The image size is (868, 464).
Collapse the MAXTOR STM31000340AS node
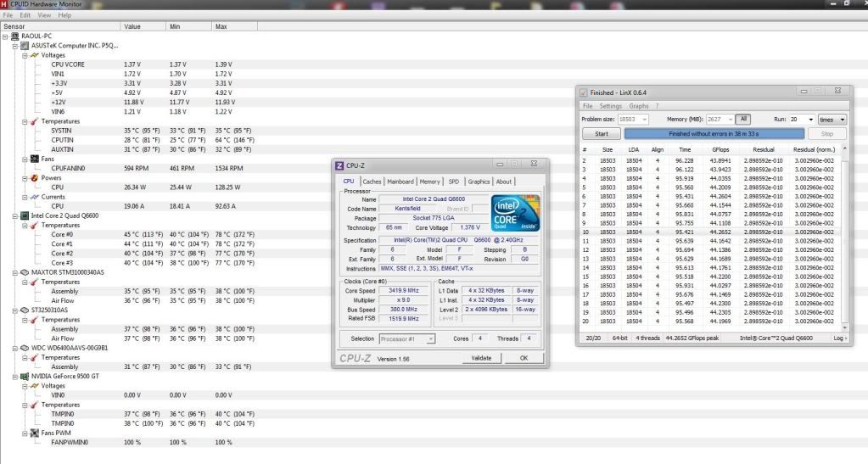[15, 272]
